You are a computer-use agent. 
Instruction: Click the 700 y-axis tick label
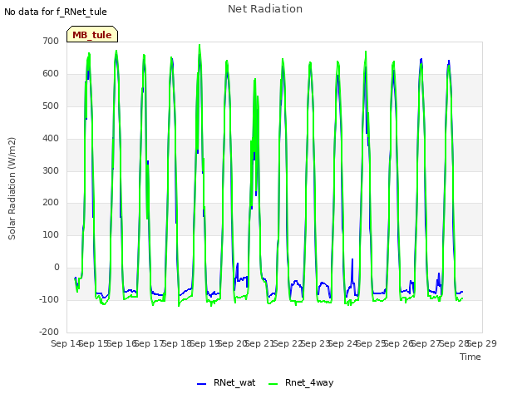pyautogui.click(x=51, y=41)
